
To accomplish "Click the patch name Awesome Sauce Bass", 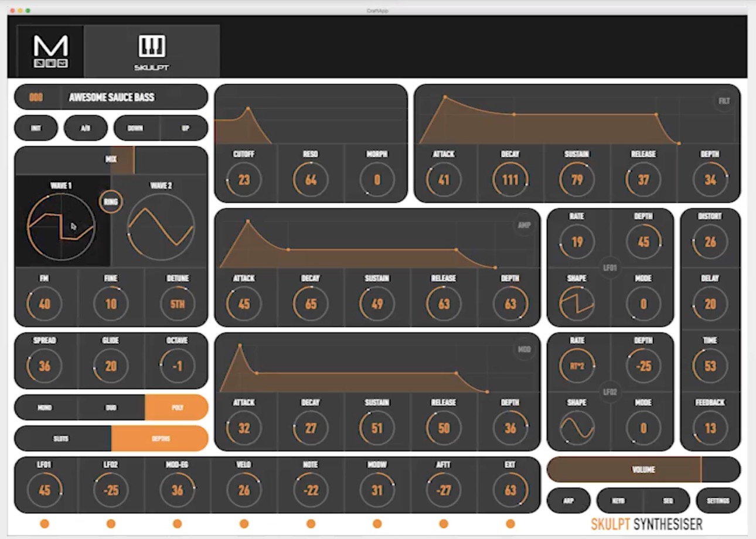I will 112,97.
